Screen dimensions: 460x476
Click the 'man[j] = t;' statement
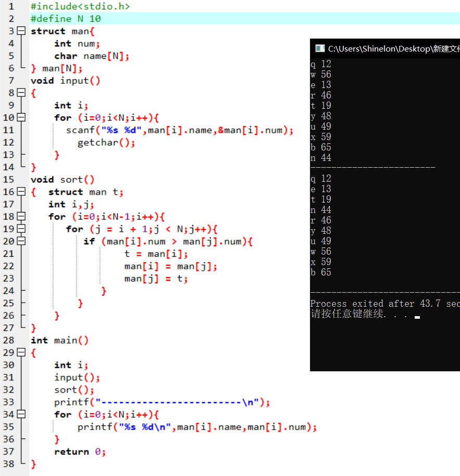pos(156,279)
